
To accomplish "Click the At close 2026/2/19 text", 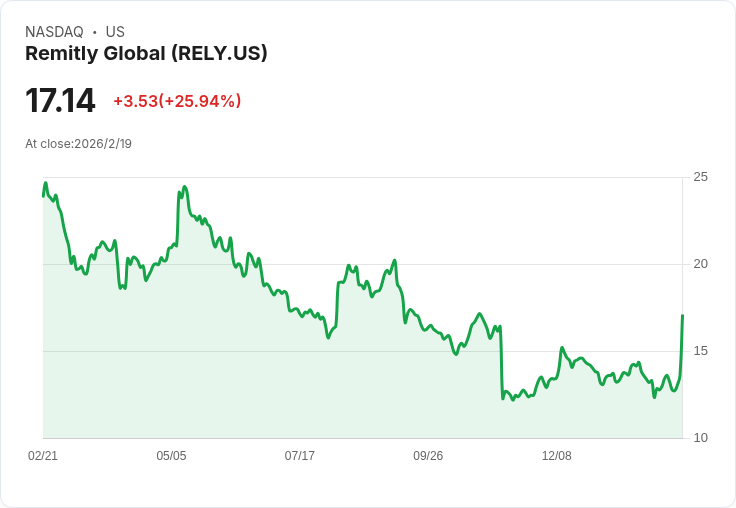I will click(x=78, y=144).
